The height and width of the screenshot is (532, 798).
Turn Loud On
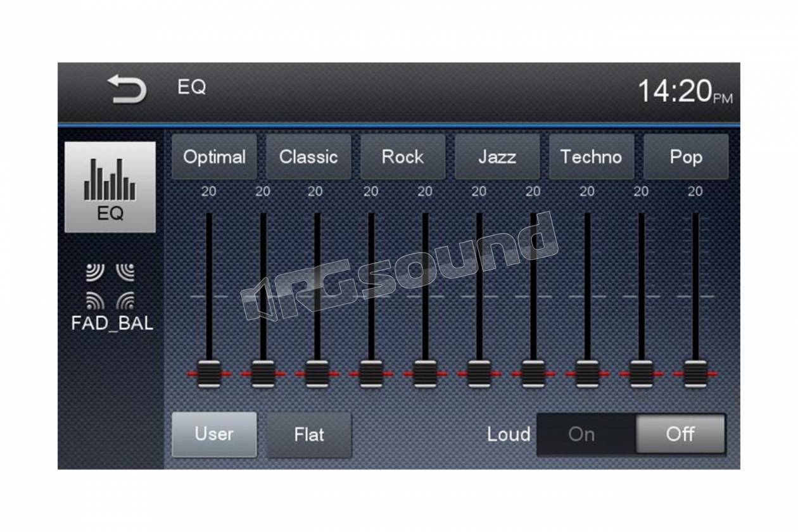(x=586, y=434)
